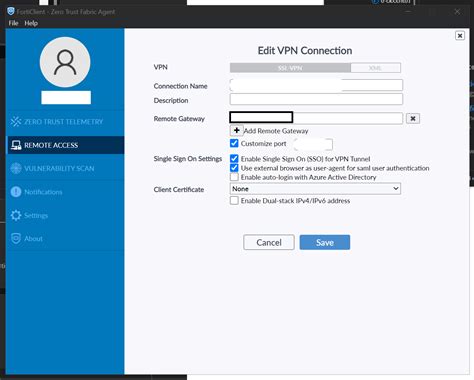474x380 pixels.
Task: Open the File menu
Action: coord(13,23)
